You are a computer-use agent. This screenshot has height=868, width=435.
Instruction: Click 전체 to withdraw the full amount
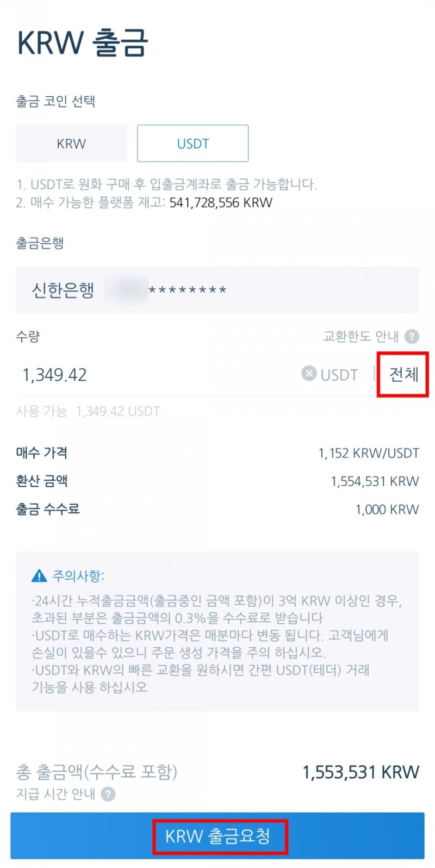coord(402,374)
